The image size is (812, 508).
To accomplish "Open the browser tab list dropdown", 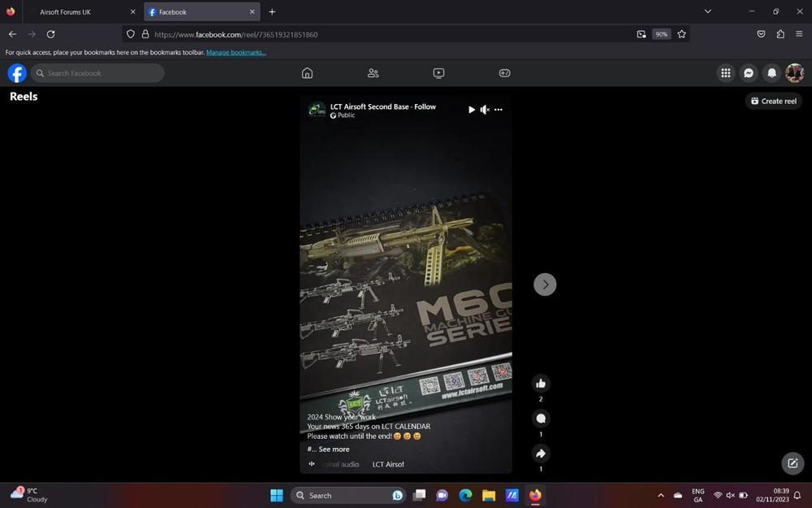I will 708,11.
